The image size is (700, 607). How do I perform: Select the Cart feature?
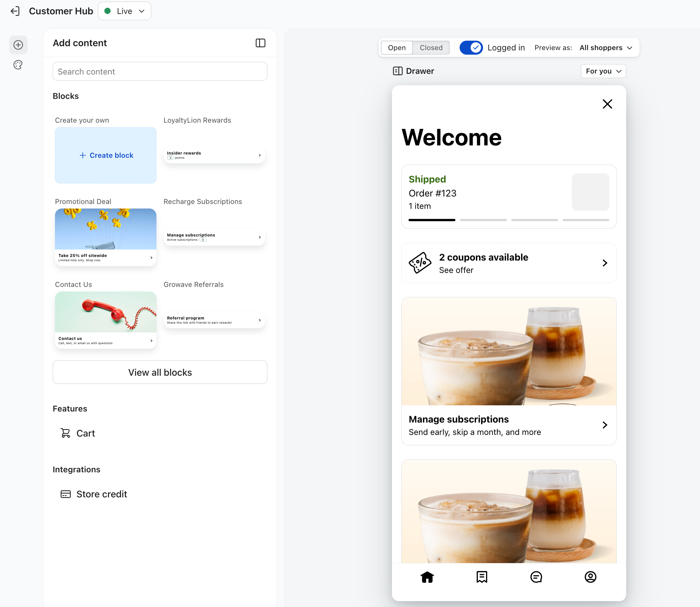[77, 433]
